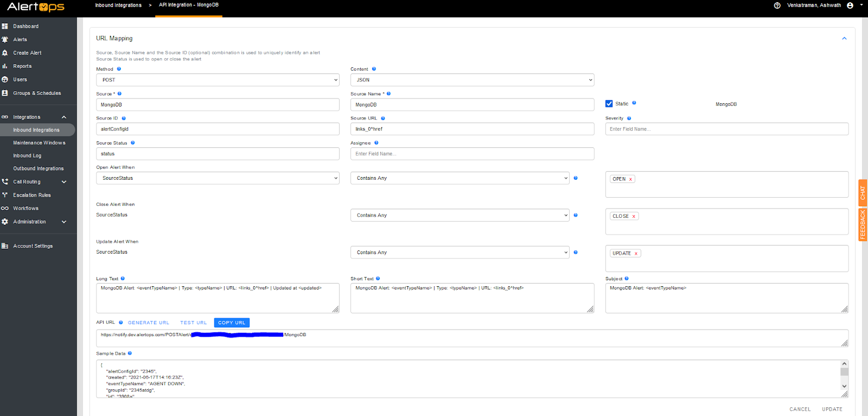Remove the CLOSE tag with its x
Viewport: 868px width, 416px height.
[x=634, y=216]
